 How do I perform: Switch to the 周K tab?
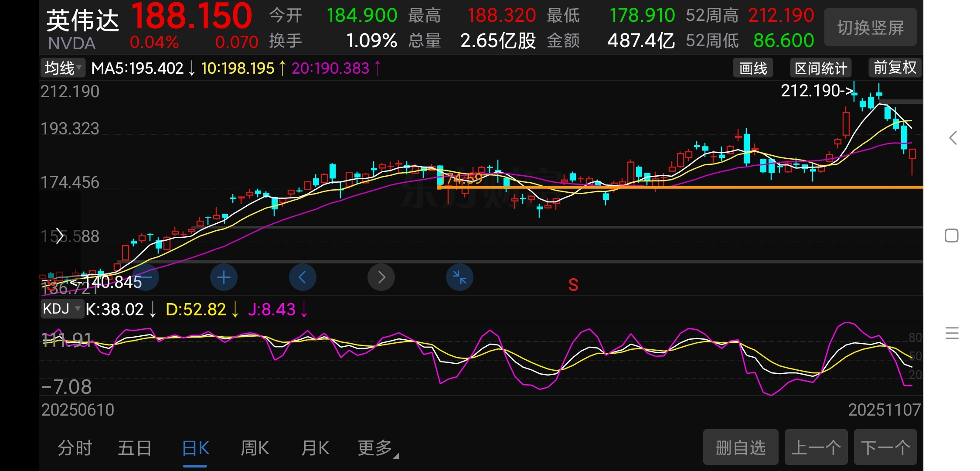(255, 448)
